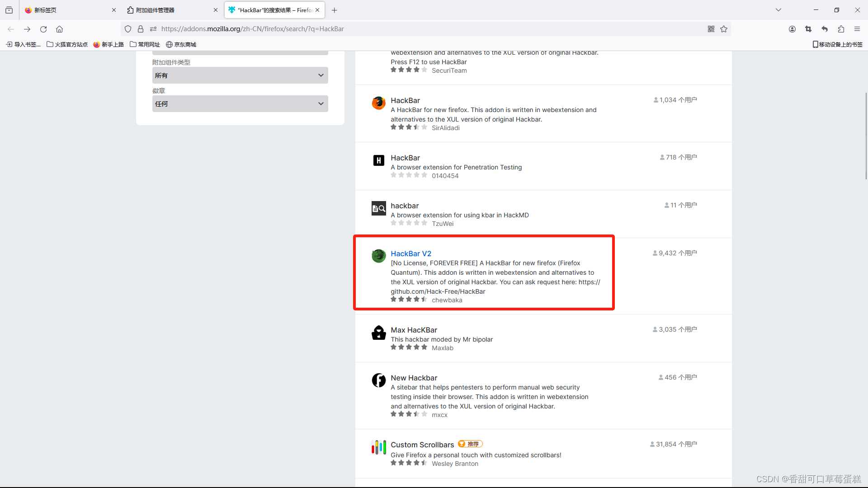
Task: Open the New Hackbar add-on
Action: pos(414,378)
